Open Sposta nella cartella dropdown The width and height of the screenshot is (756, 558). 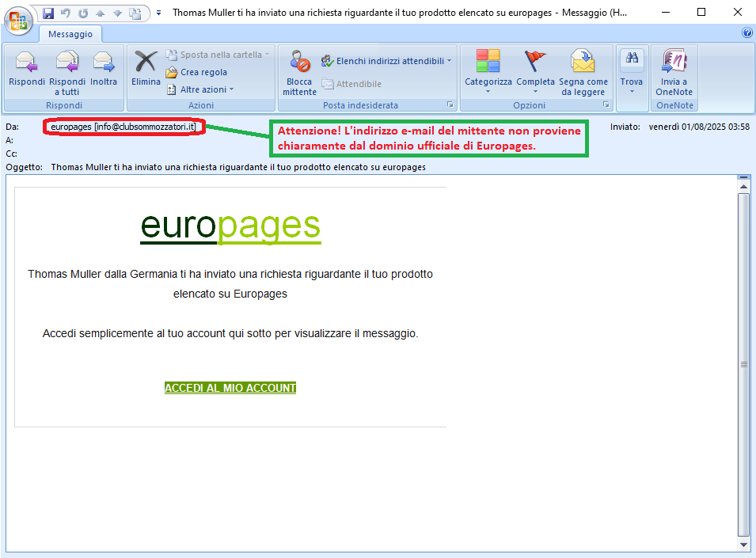pos(218,55)
